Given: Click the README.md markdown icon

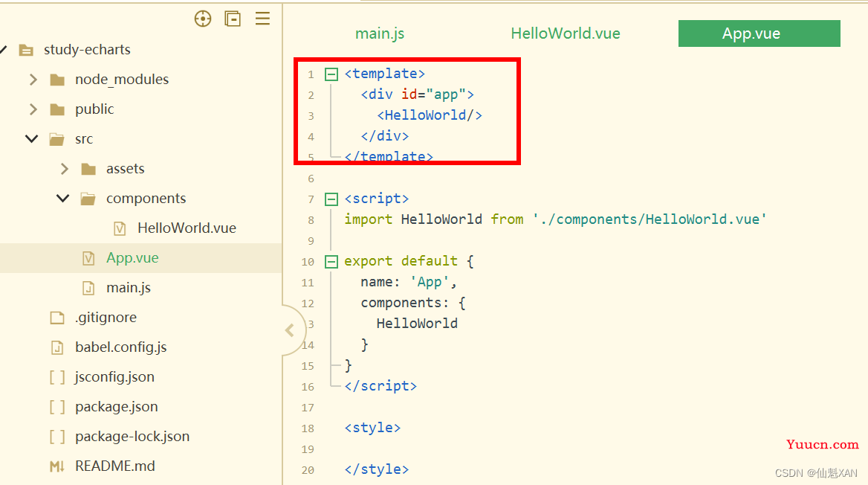Looking at the screenshot, I should 57,466.
